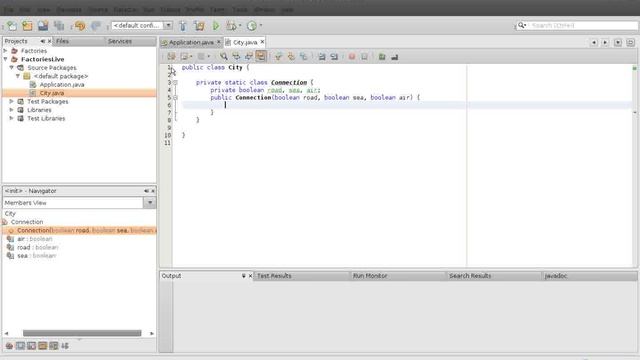This screenshot has width=640, height=360.
Task: Select the 'air : boolean' member in Navigator
Action: (35, 239)
